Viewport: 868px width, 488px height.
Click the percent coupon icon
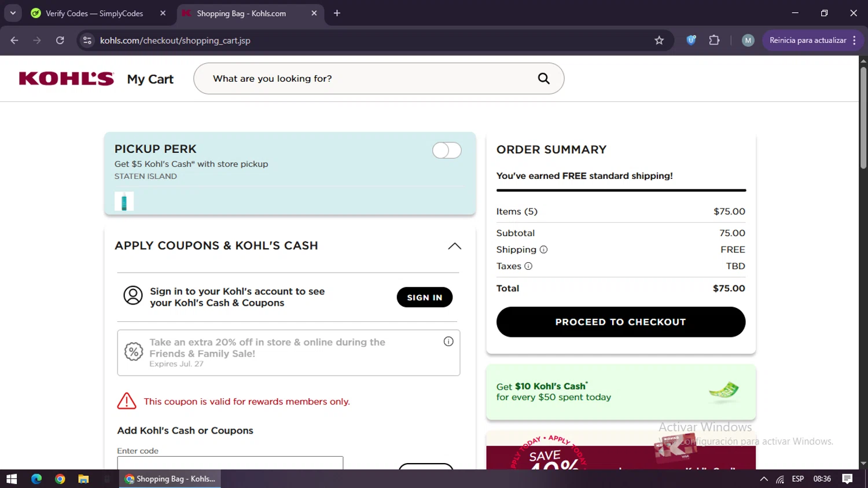(134, 351)
